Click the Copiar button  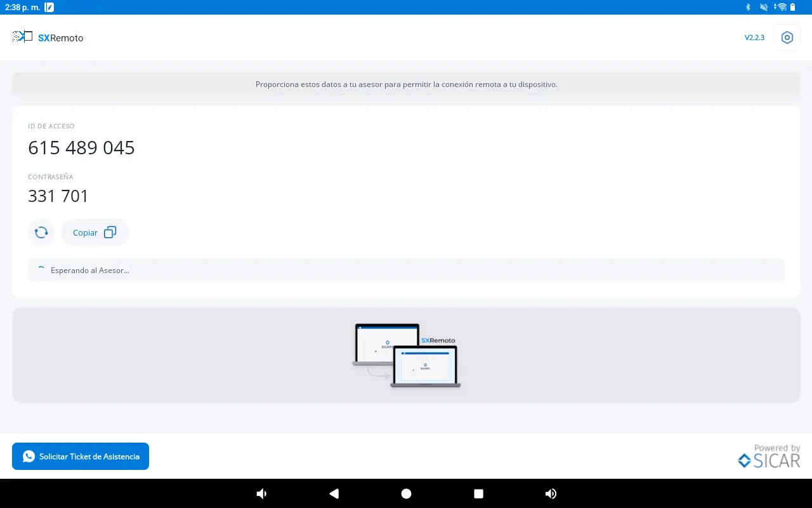click(x=95, y=232)
